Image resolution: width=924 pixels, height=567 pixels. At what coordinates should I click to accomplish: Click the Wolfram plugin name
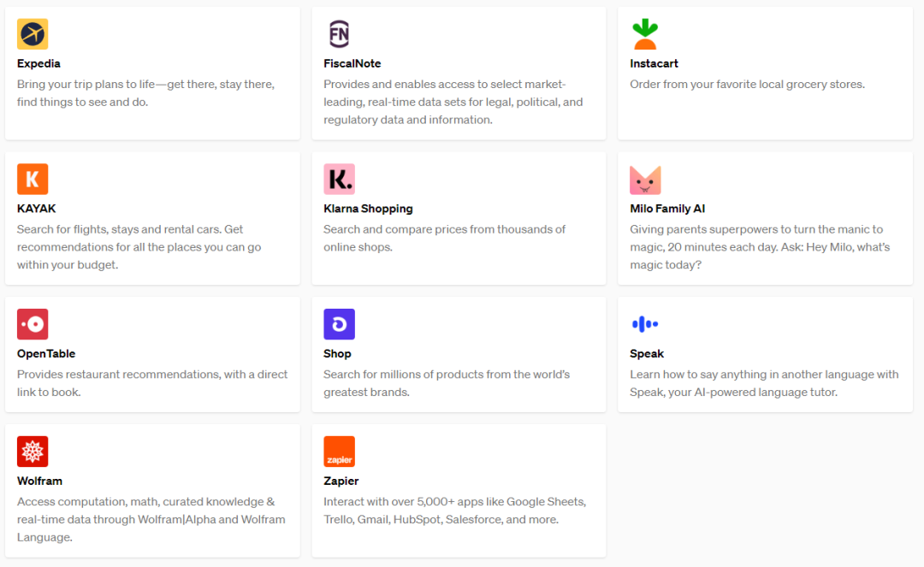pyautogui.click(x=39, y=481)
